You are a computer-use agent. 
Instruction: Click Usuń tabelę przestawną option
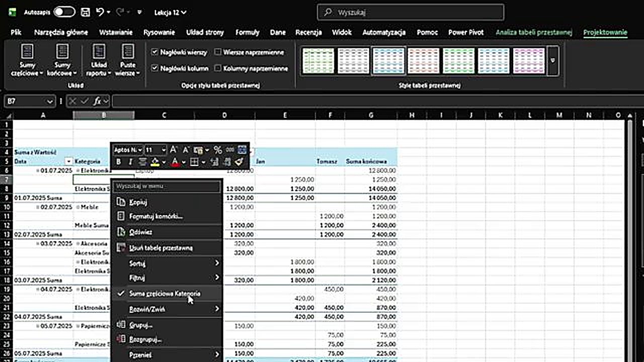point(160,248)
